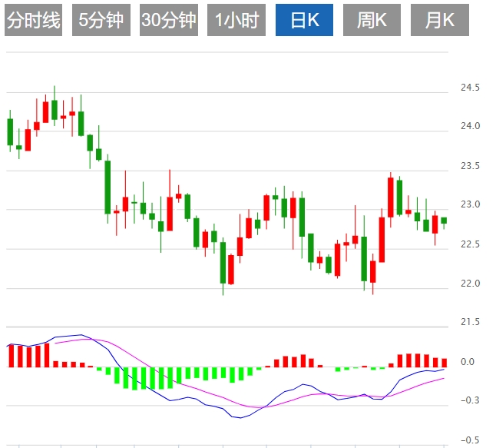Click the 22.5 price axis label
This screenshot has height=448, width=496.
coord(470,244)
